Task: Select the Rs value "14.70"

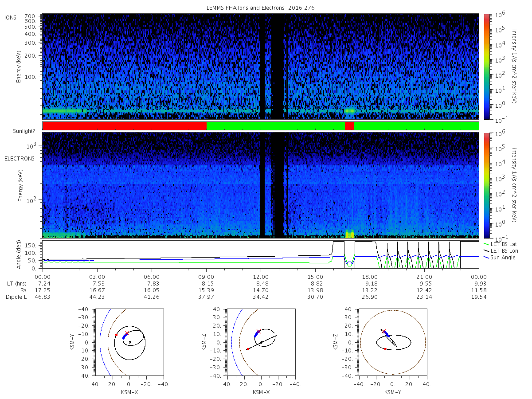Action: pos(261,290)
